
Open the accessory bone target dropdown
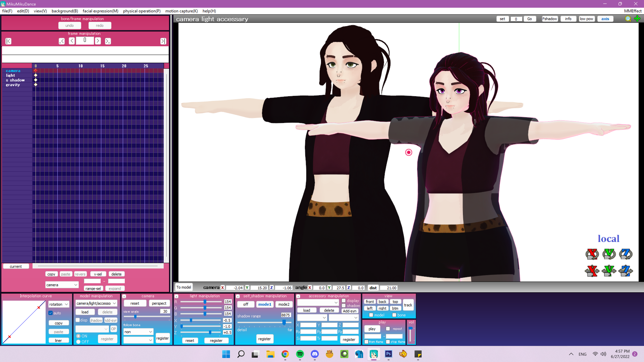coord(343,318)
